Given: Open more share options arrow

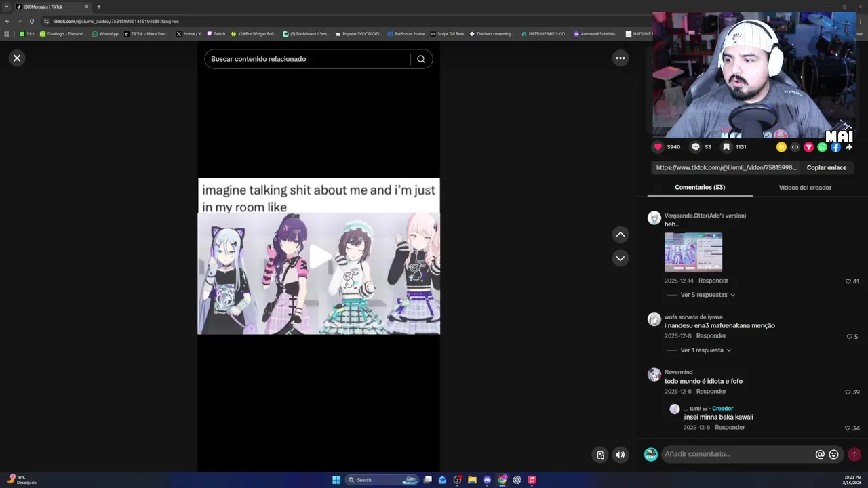Looking at the screenshot, I should point(848,147).
